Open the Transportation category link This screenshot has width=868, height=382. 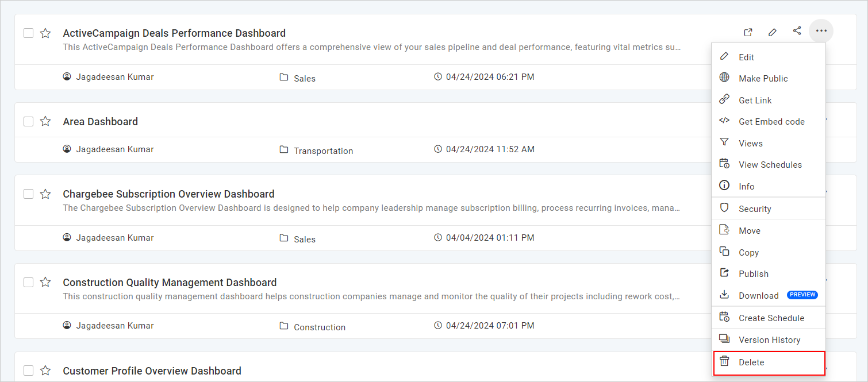323,151
